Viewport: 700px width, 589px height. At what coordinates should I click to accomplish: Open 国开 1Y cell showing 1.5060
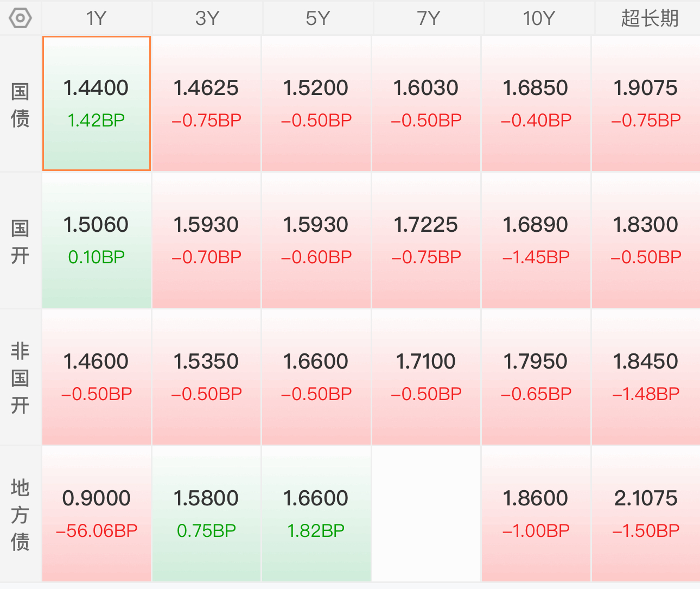(97, 240)
